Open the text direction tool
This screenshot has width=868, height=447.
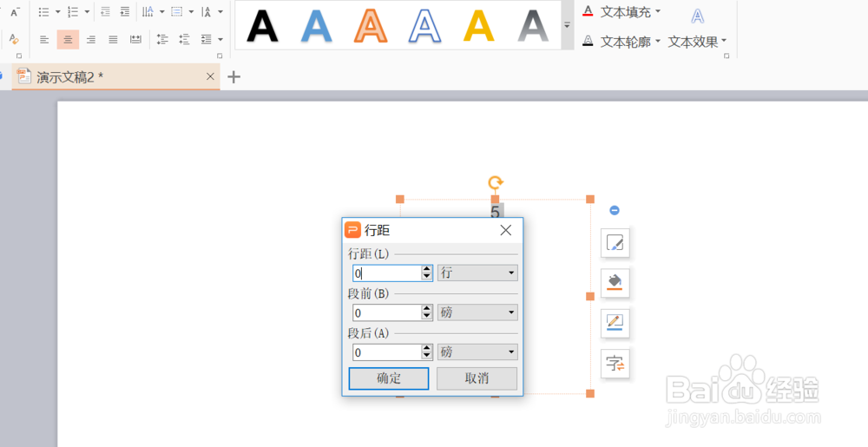tap(148, 11)
